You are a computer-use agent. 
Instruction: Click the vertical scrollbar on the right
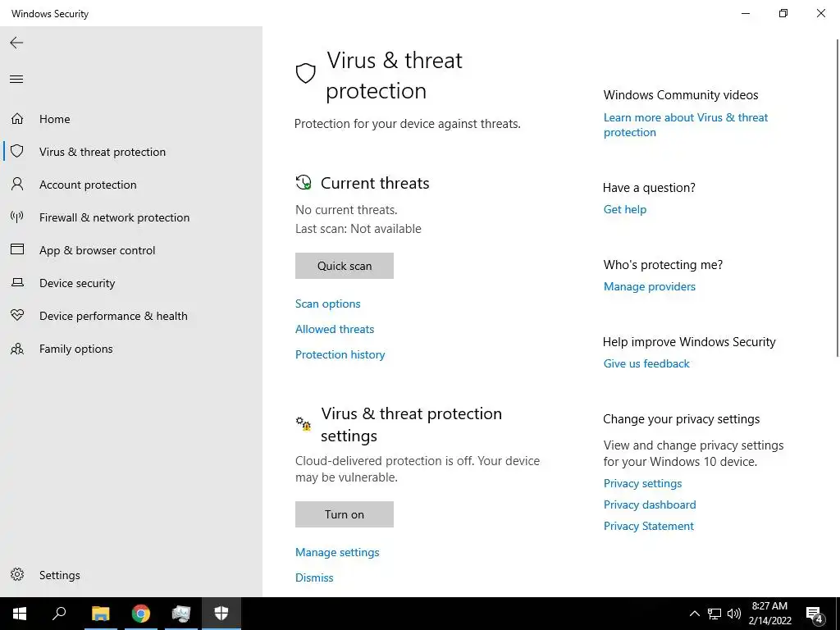pos(837,197)
